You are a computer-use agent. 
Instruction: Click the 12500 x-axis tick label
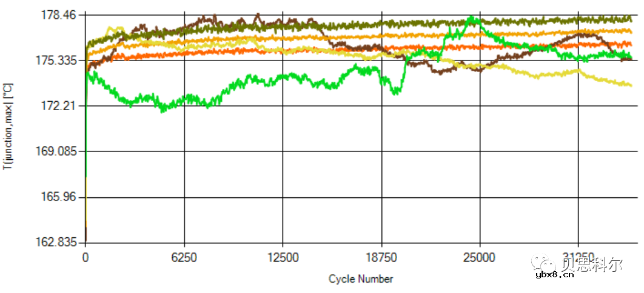(x=283, y=256)
